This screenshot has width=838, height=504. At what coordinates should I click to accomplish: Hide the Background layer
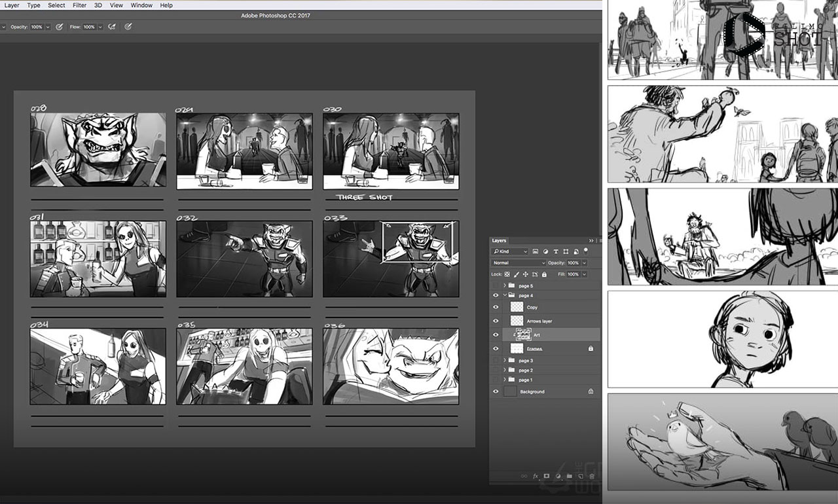coord(496,391)
